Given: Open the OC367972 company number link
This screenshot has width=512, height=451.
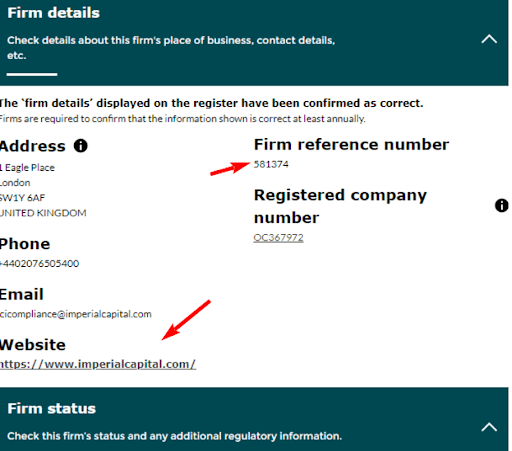Looking at the screenshot, I should pos(278,238).
